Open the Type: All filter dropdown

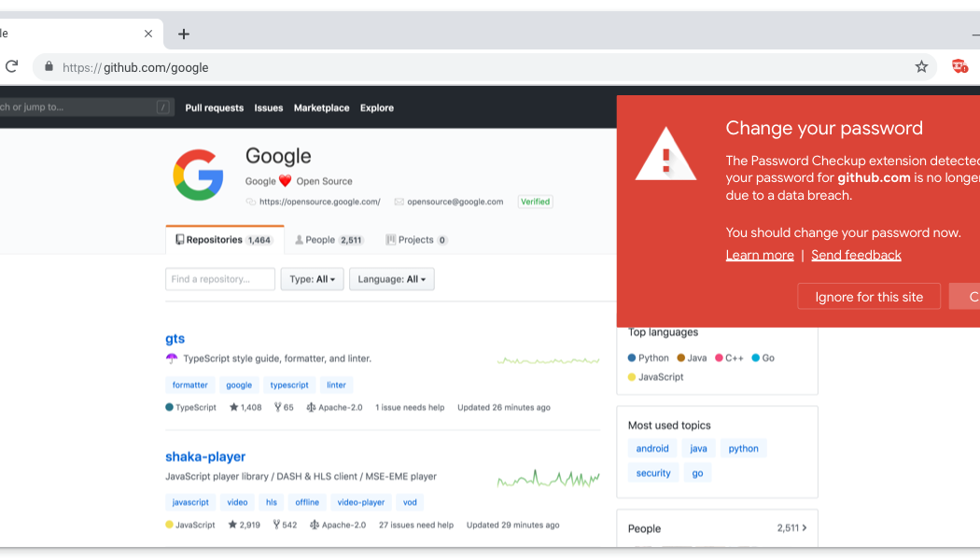(312, 278)
